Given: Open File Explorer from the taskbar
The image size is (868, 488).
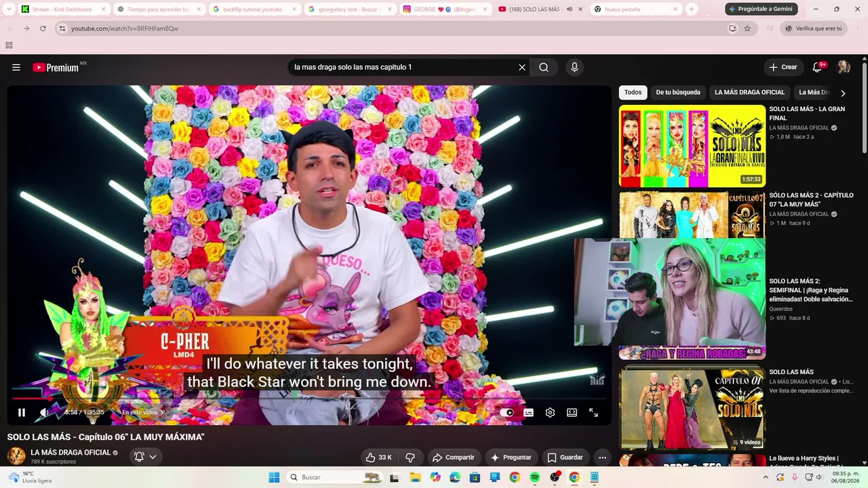Looking at the screenshot, I should (x=415, y=477).
